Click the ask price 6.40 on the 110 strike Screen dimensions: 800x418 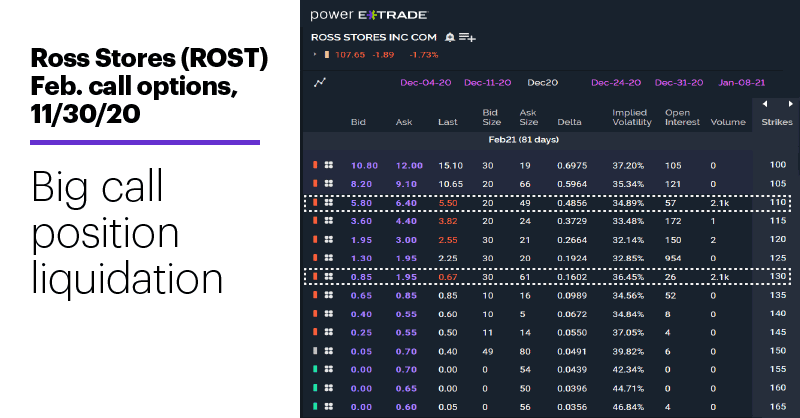pyautogui.click(x=406, y=203)
